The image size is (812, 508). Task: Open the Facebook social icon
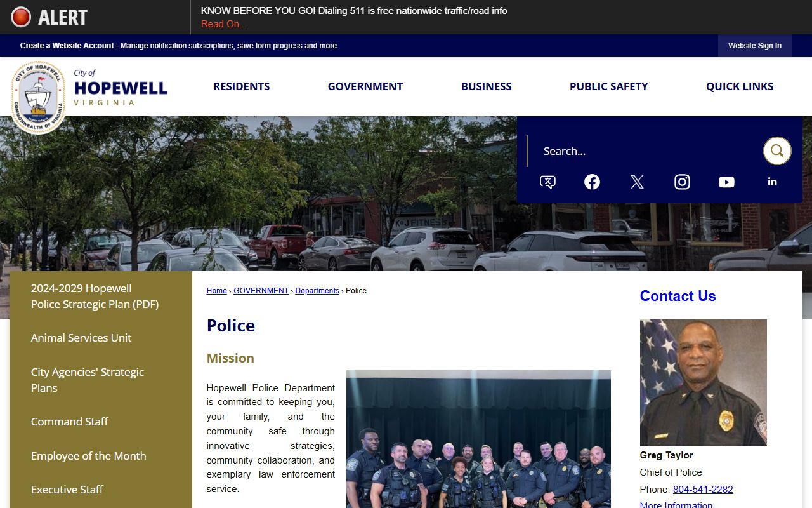(592, 182)
